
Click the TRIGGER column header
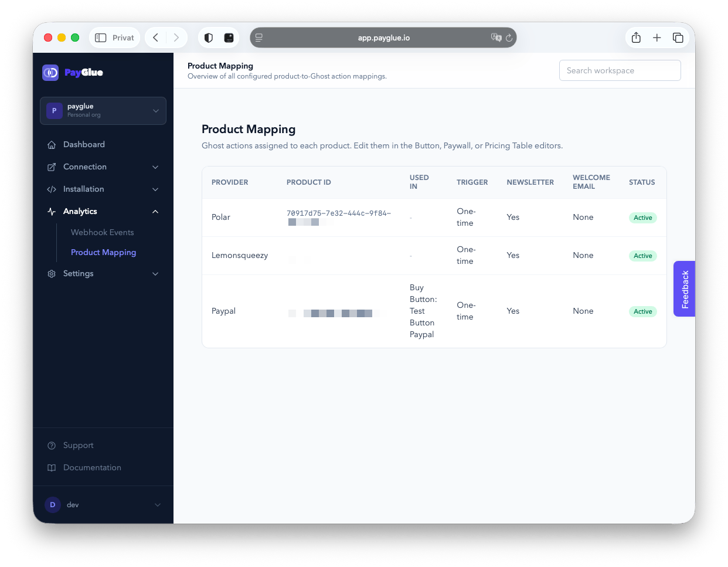(x=472, y=182)
